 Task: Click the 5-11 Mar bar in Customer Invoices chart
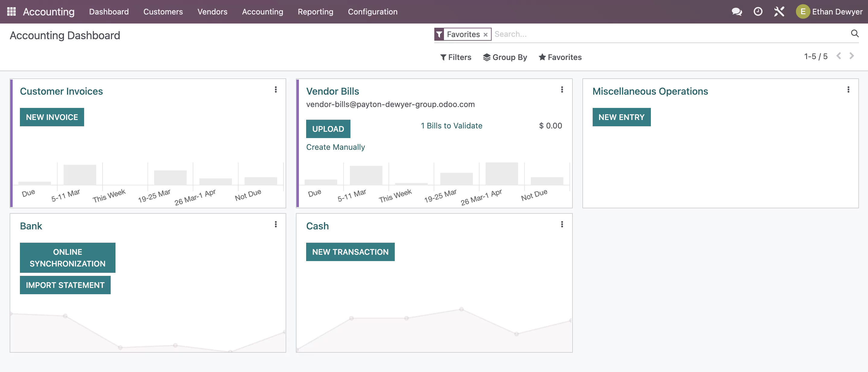click(80, 175)
